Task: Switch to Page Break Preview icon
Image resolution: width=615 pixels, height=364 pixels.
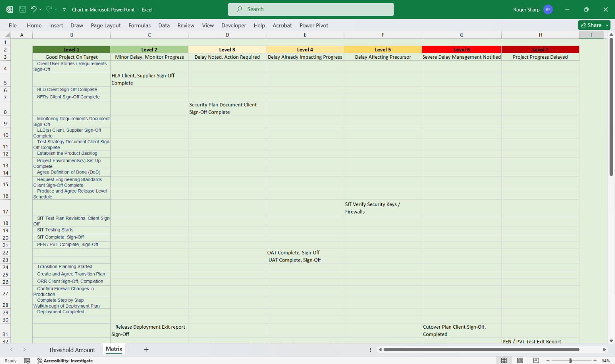Action: 536,361
